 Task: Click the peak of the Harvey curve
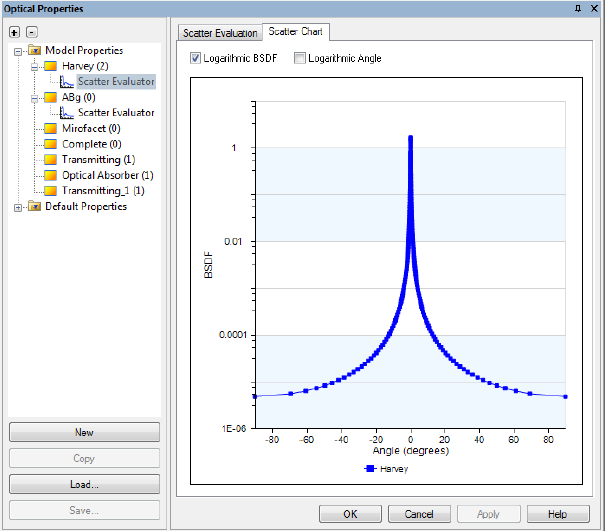click(x=411, y=137)
